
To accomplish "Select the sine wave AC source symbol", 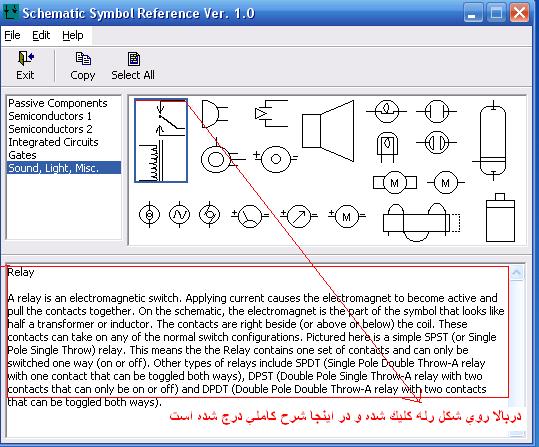I will pos(179,215).
